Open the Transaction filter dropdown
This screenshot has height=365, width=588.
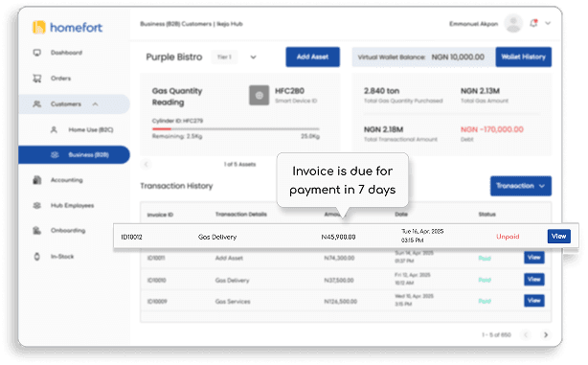(521, 186)
